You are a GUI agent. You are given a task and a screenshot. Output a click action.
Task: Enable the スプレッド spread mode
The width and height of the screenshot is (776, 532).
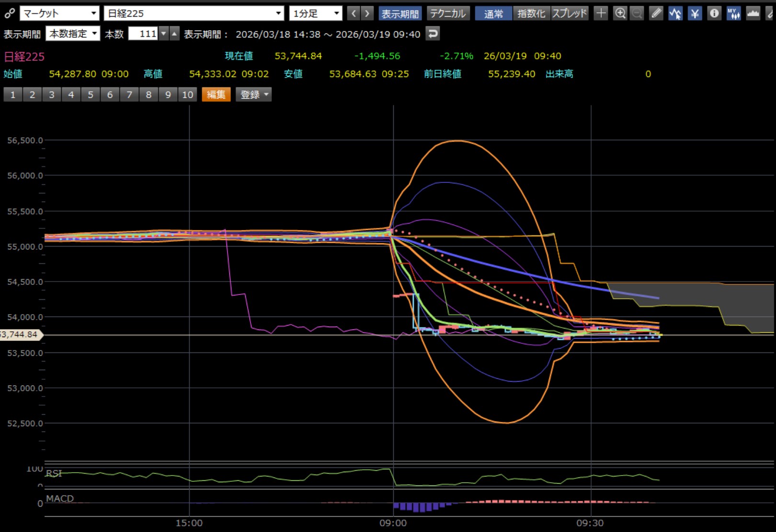[570, 13]
